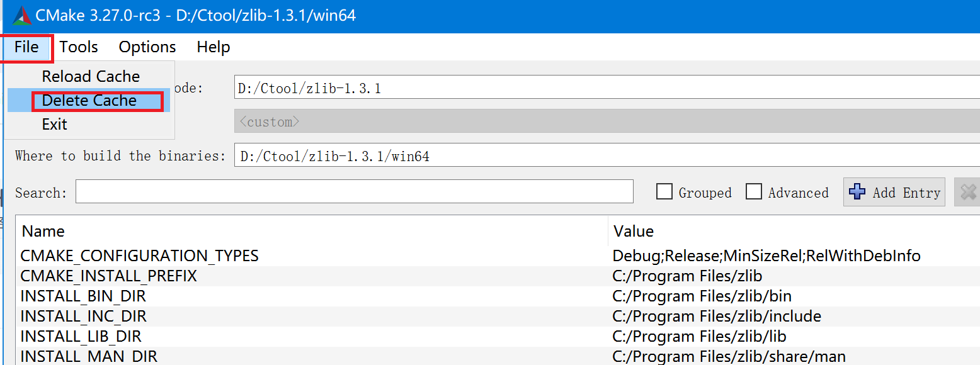This screenshot has height=365, width=980.
Task: Open the Options menu
Action: click(x=147, y=47)
